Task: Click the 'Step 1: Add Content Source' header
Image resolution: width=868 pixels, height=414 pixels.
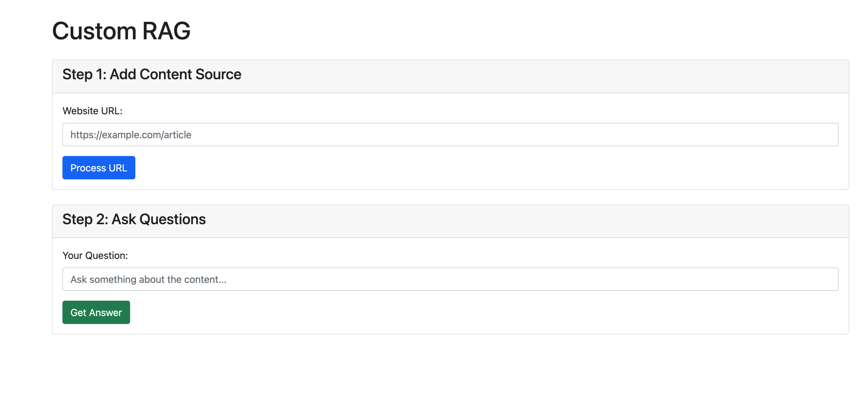Action: pyautogui.click(x=152, y=74)
